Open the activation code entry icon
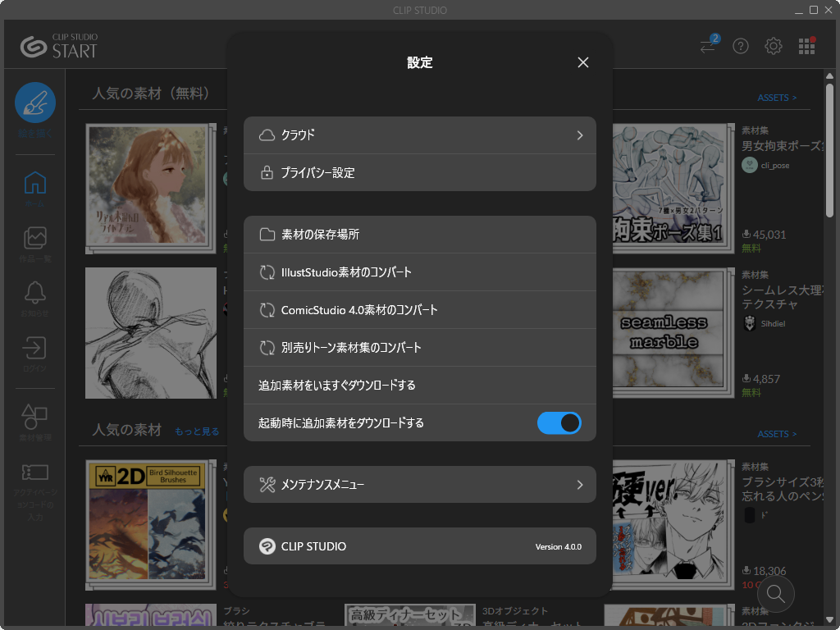Screen dimensions: 840x630 pos(34,472)
